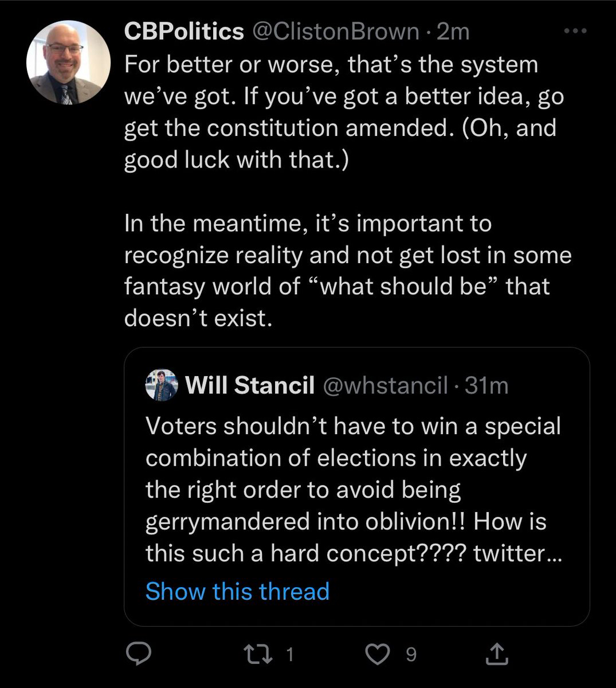Click the CBPolitics display name
This screenshot has width=616, height=688.
pos(184,32)
